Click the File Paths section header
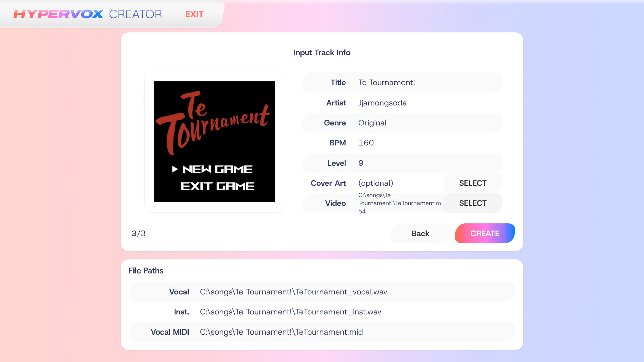Image resolution: width=644 pixels, height=362 pixels. tap(146, 270)
